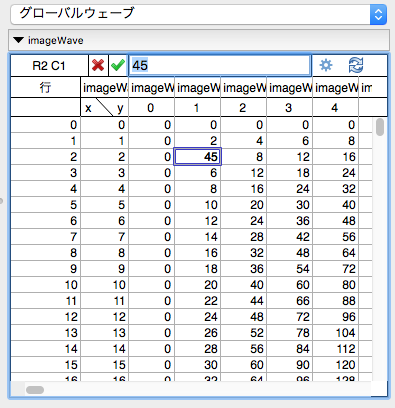Click the red X cancel-edit icon
Image resolution: width=395 pixels, height=408 pixels.
click(x=98, y=65)
